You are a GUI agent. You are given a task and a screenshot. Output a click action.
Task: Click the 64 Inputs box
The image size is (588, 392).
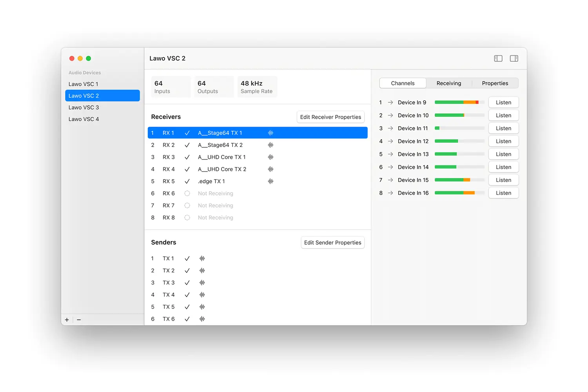pos(171,87)
